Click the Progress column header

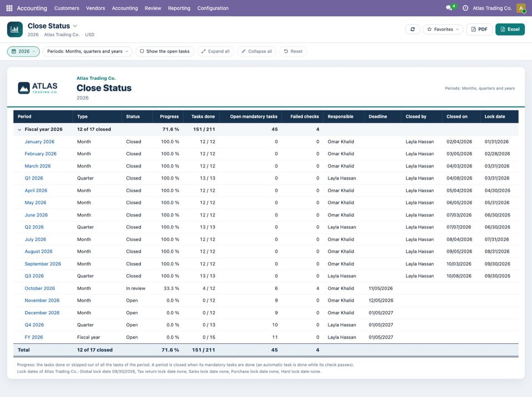point(169,116)
